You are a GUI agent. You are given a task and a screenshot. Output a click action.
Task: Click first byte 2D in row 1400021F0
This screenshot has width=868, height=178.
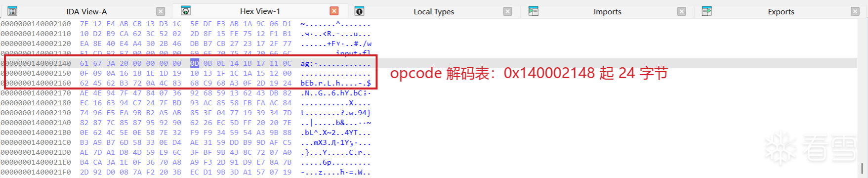pyautogui.click(x=84, y=172)
